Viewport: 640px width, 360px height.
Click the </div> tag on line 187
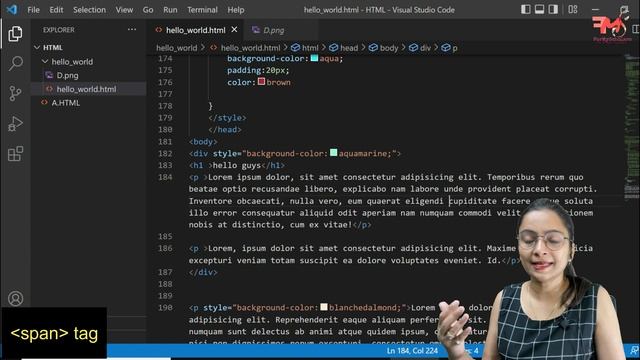click(x=203, y=272)
